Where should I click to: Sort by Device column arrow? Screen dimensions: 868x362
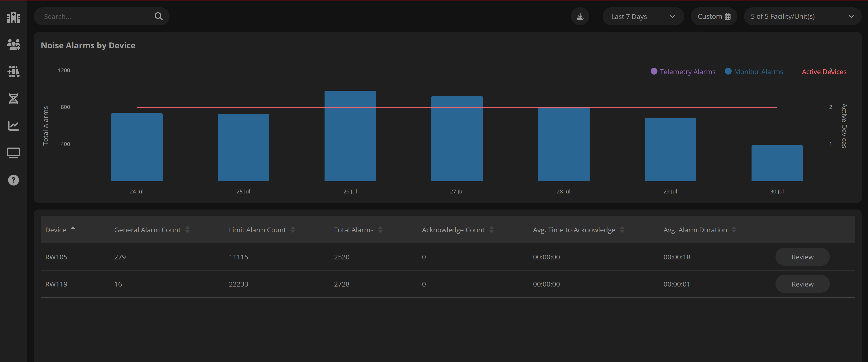tap(73, 228)
